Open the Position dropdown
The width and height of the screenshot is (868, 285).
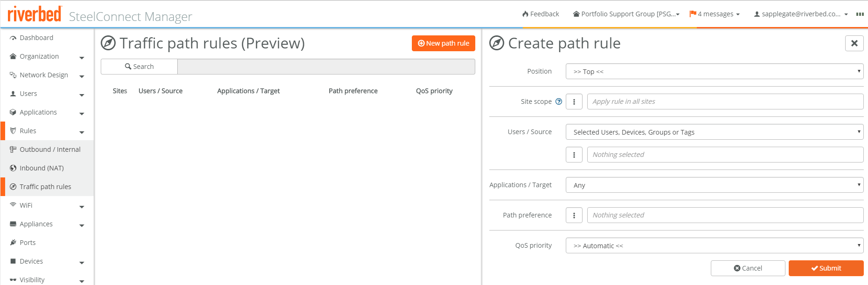click(715, 71)
